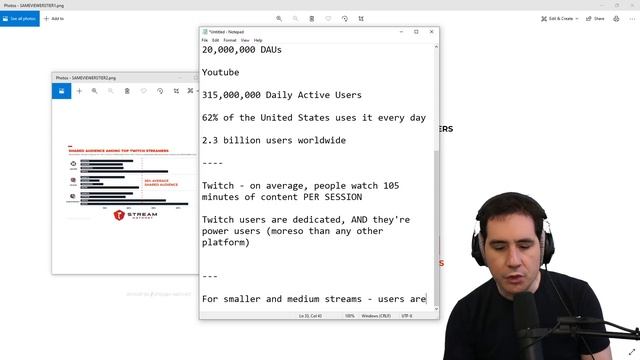Click '62% of the United States' line
The width and height of the screenshot is (640, 360).
coord(314,118)
